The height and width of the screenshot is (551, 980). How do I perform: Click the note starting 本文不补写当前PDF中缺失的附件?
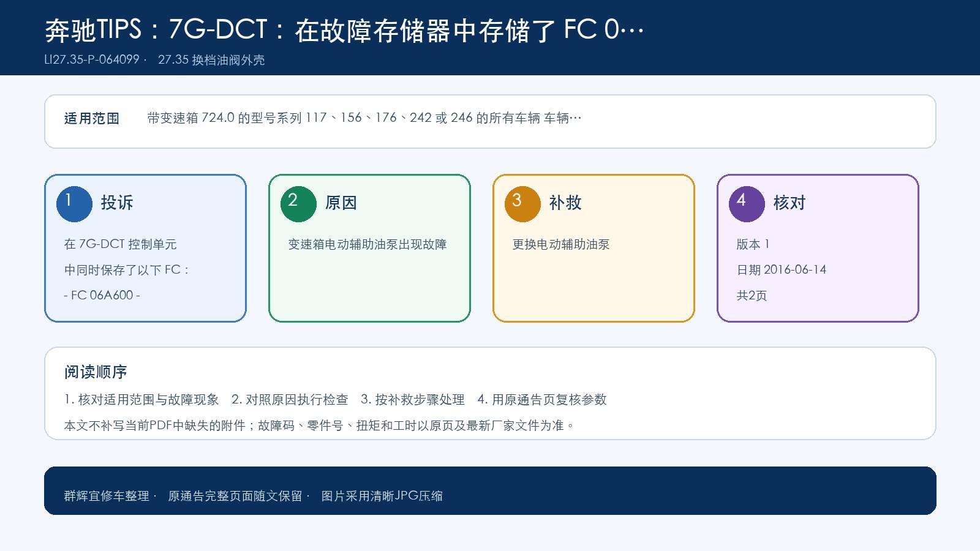[319, 425]
